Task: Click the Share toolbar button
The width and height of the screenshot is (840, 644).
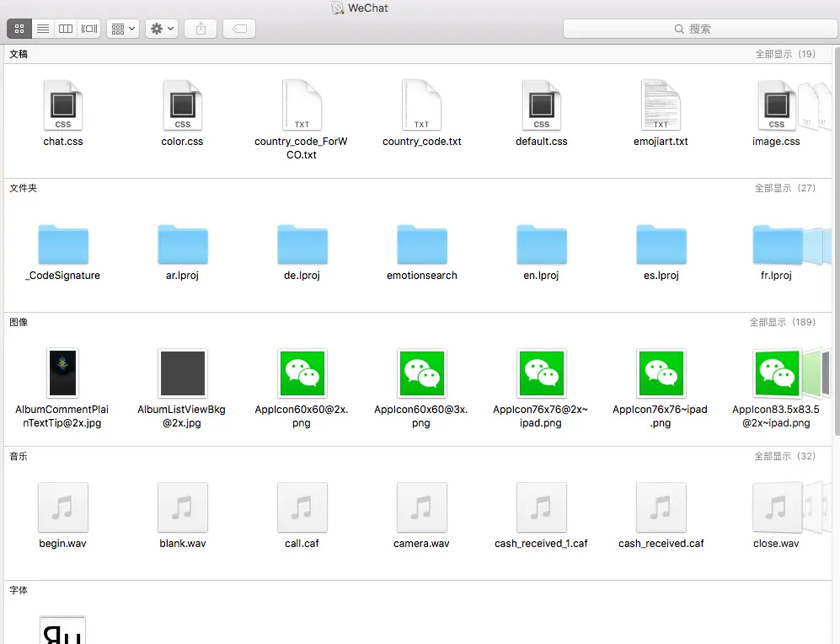Action: [x=201, y=29]
